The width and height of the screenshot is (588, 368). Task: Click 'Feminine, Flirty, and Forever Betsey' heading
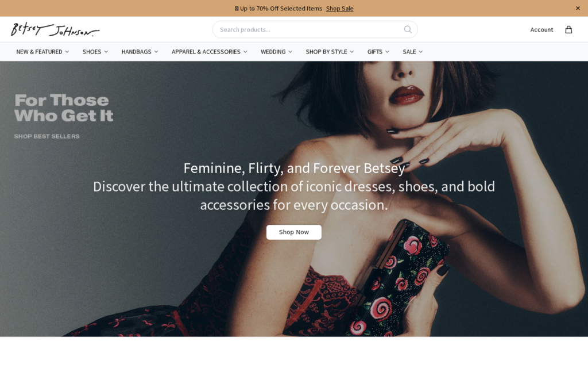pos(294,168)
